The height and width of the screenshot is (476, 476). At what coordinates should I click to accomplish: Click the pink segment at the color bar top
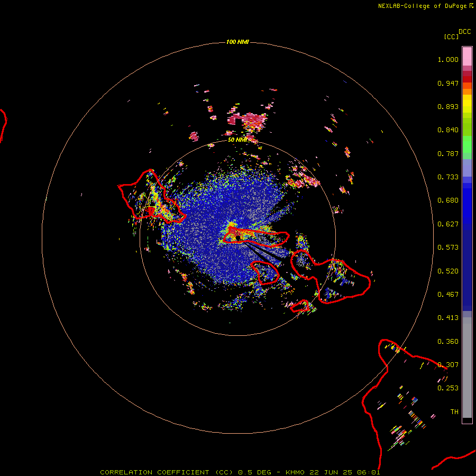(x=467, y=57)
